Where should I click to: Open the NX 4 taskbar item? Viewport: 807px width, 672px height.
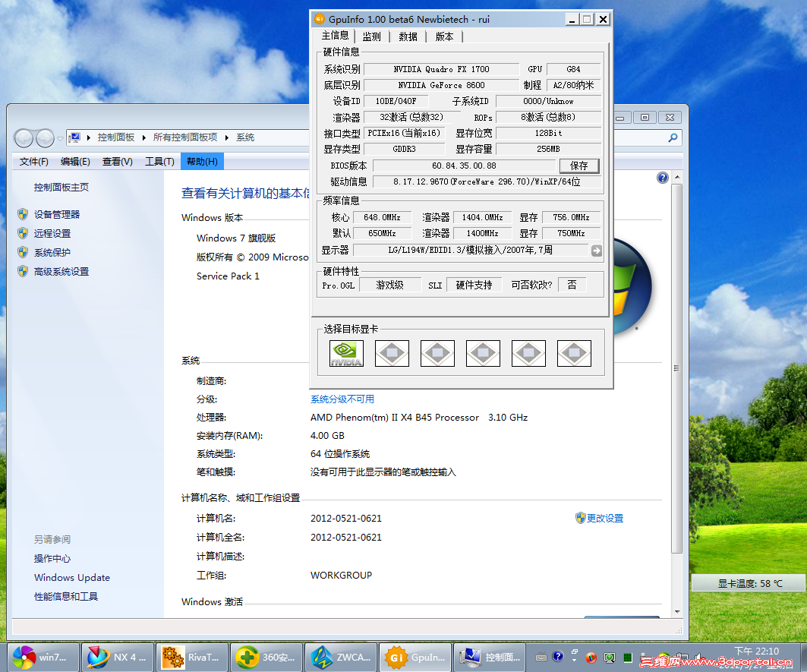pos(118,657)
